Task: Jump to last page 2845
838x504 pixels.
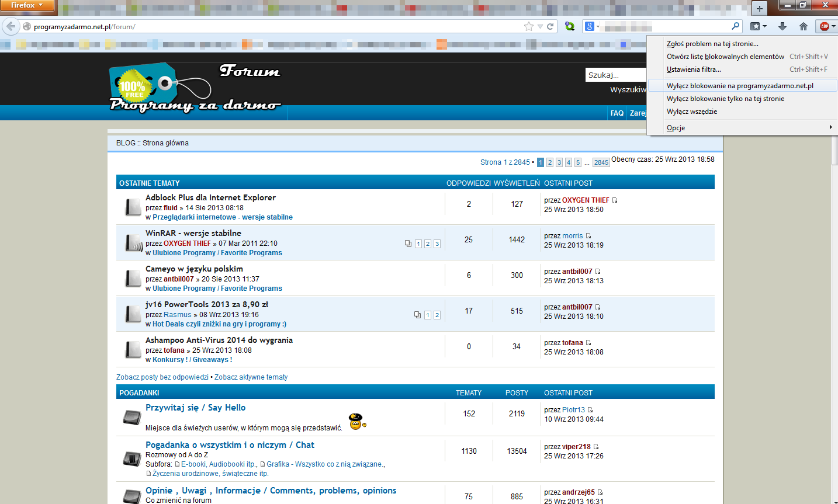Action: coord(601,162)
